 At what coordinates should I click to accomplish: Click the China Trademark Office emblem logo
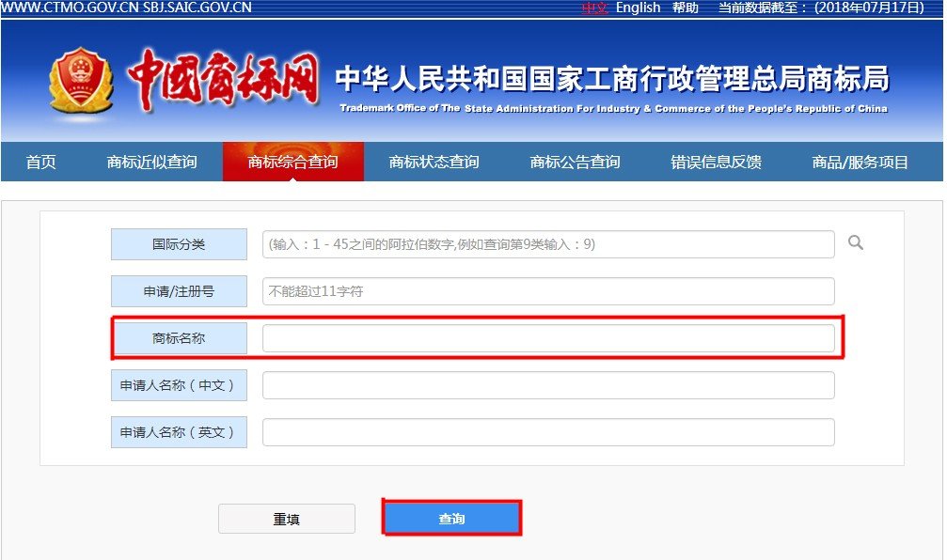tap(80, 80)
